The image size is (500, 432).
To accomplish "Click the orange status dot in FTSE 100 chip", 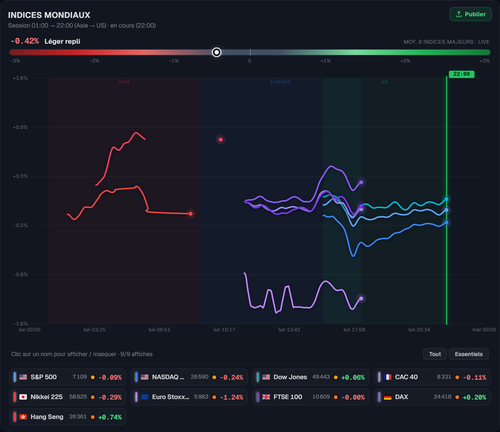I will pyautogui.click(x=336, y=397).
